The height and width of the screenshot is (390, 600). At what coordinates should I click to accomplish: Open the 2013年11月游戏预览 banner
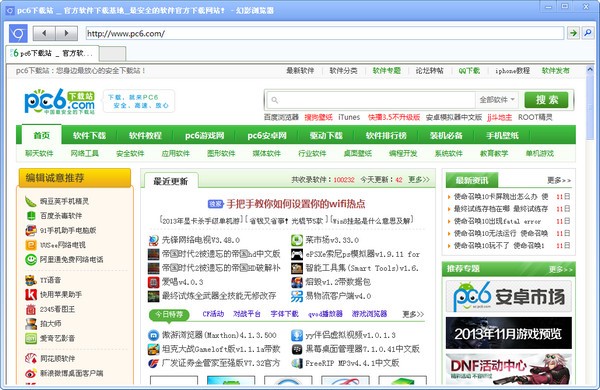click(509, 333)
